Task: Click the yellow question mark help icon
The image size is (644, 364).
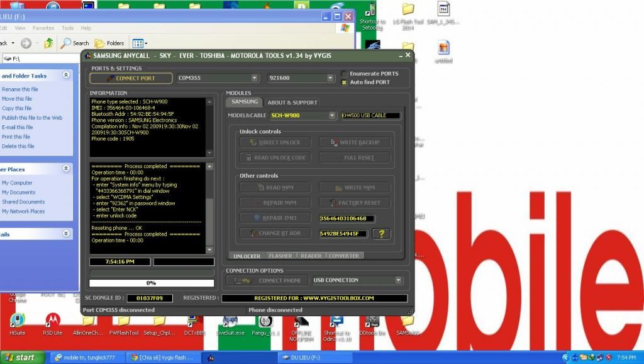Action: pos(381,234)
